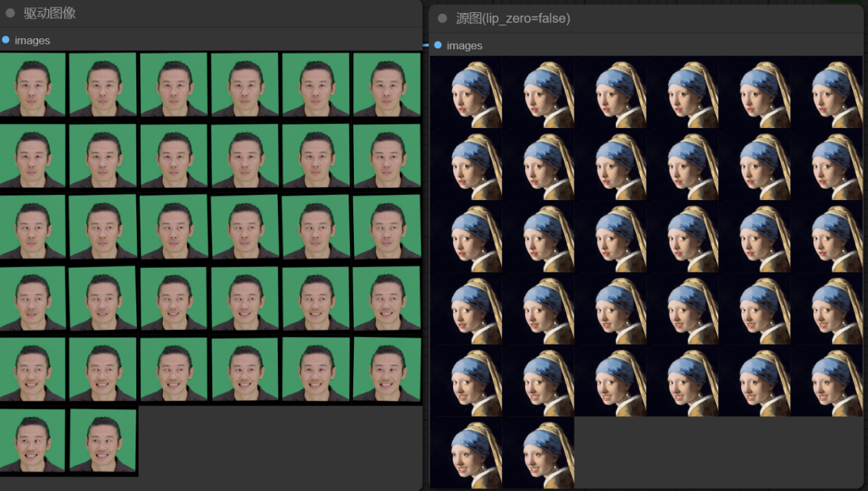The height and width of the screenshot is (491, 868).
Task: Open the final painting thumbnail in 源图 grid
Action: pos(539,453)
